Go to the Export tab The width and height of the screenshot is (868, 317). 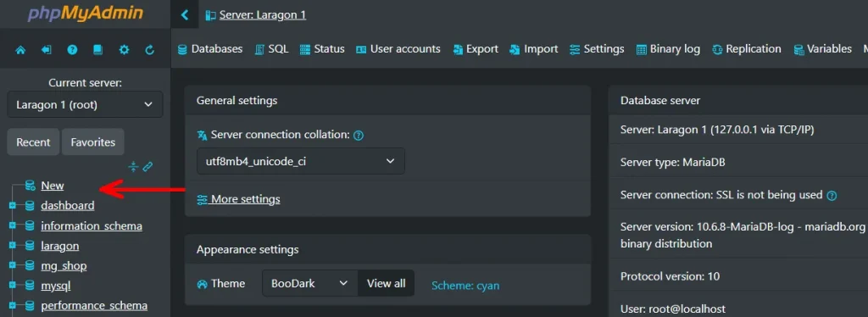coord(476,49)
